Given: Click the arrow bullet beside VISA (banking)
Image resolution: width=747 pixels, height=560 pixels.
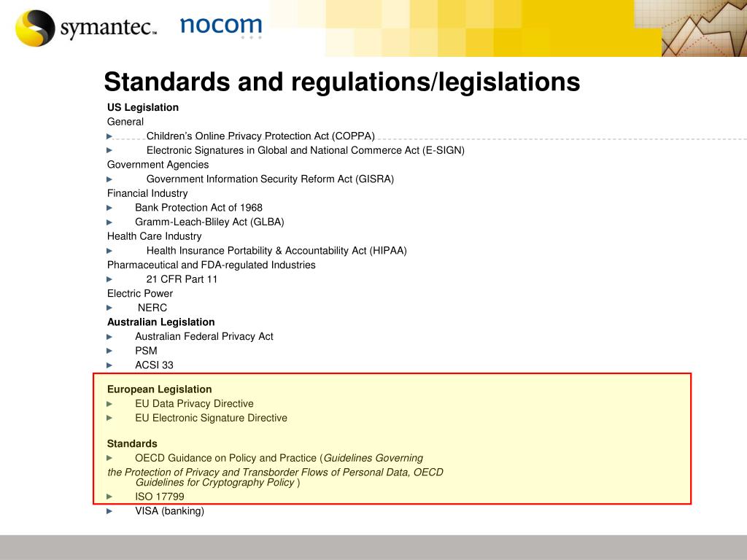Looking at the screenshot, I should (x=109, y=511).
